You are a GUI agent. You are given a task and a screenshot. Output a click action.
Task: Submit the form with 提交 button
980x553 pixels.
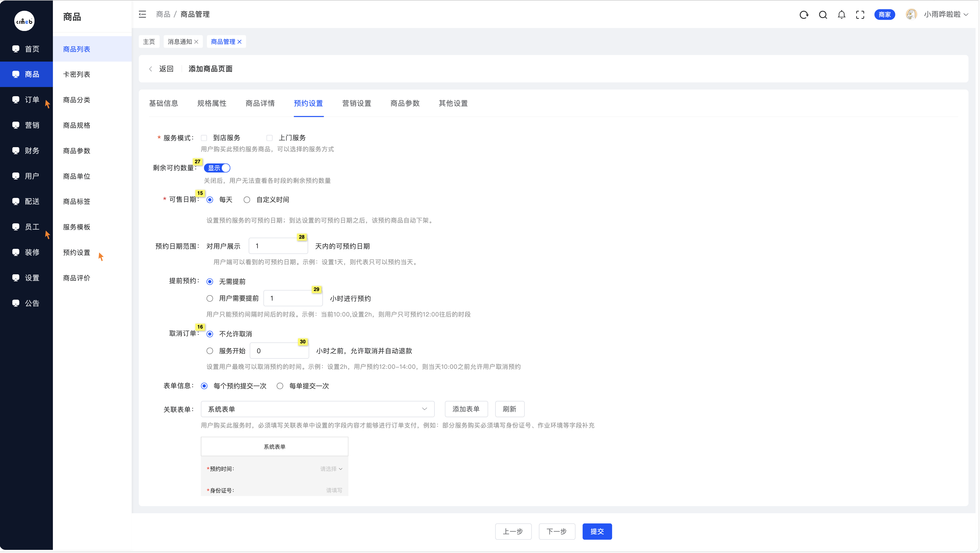tap(597, 531)
